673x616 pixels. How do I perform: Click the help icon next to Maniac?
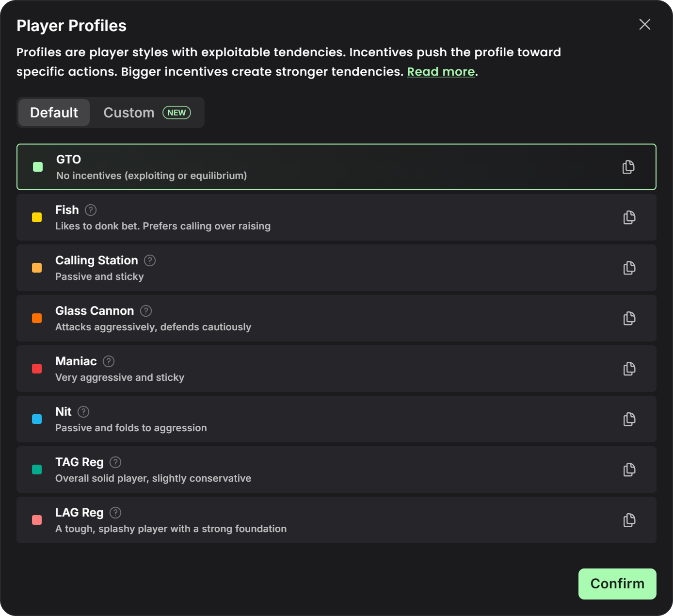pos(109,361)
